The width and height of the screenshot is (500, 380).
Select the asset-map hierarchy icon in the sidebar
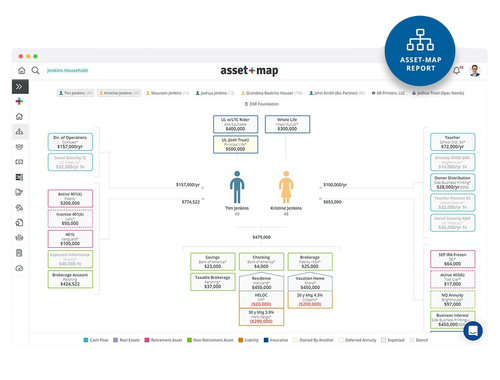[x=19, y=132]
